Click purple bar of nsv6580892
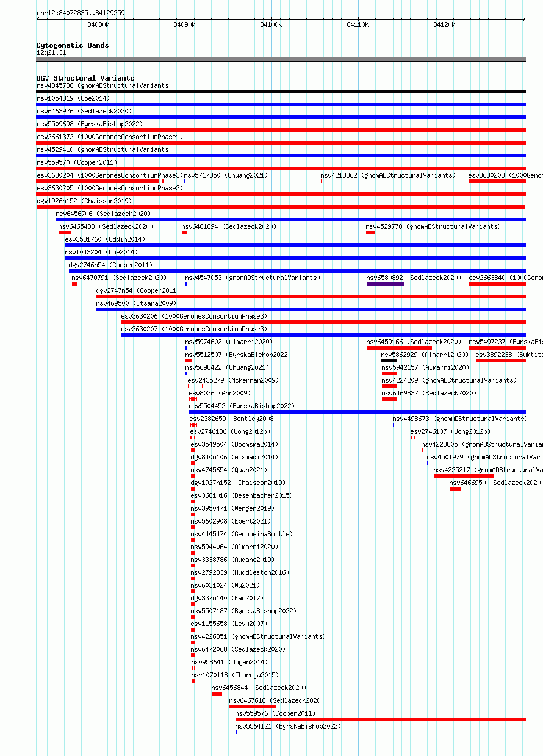 coord(385,284)
